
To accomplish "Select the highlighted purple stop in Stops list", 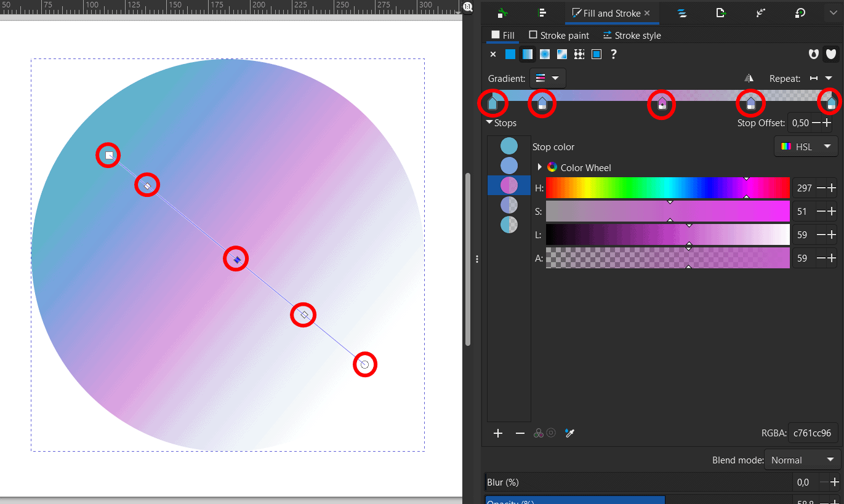I will (x=509, y=185).
